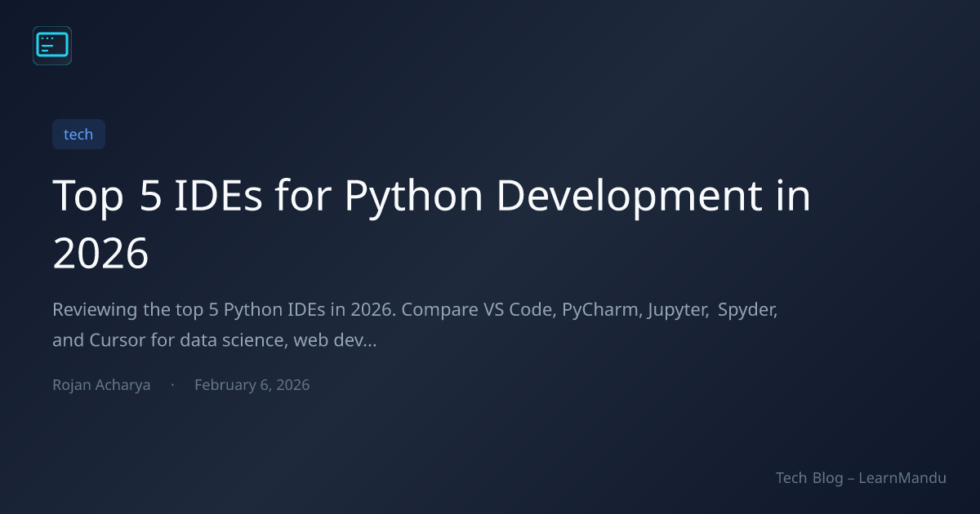
Task: Click the word "LearnMandu" in the footer
Action: [x=902, y=478]
